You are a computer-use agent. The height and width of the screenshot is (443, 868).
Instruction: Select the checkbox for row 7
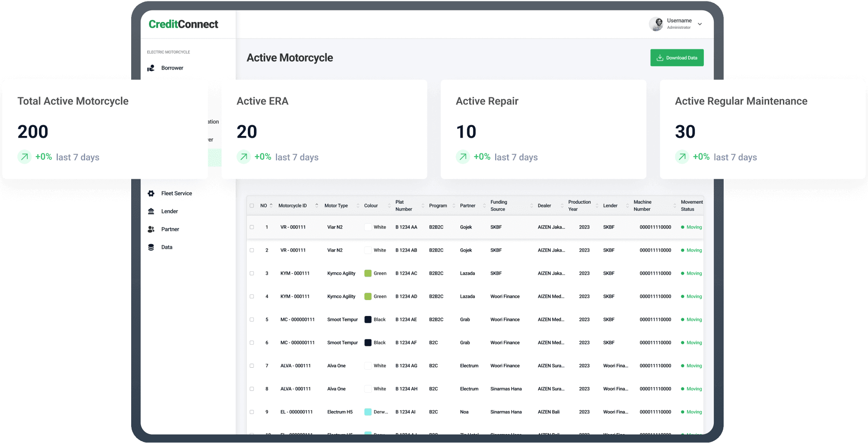tap(252, 366)
